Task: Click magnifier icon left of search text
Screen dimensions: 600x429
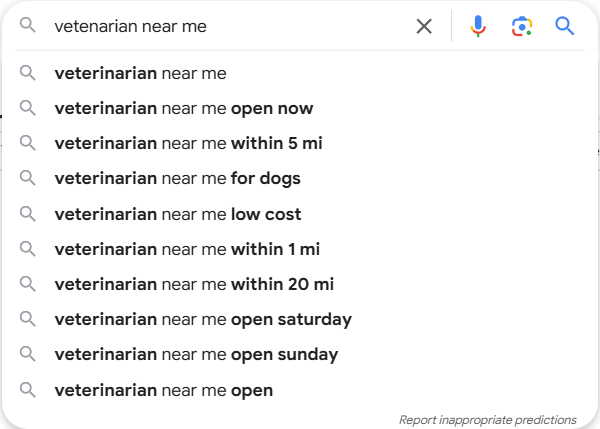Action: (28, 25)
